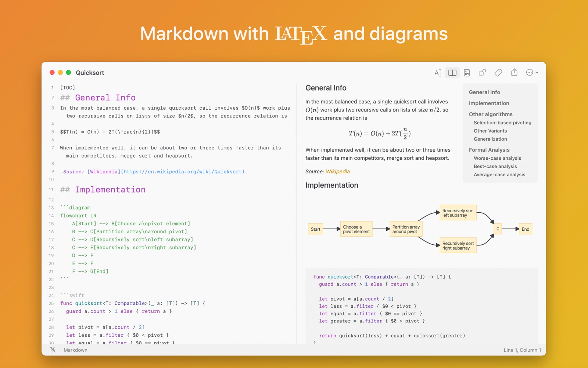Click the LaTeX formula line $$T(n) = O(n)...$$ in the editor
The image size is (588, 368).
110,132
